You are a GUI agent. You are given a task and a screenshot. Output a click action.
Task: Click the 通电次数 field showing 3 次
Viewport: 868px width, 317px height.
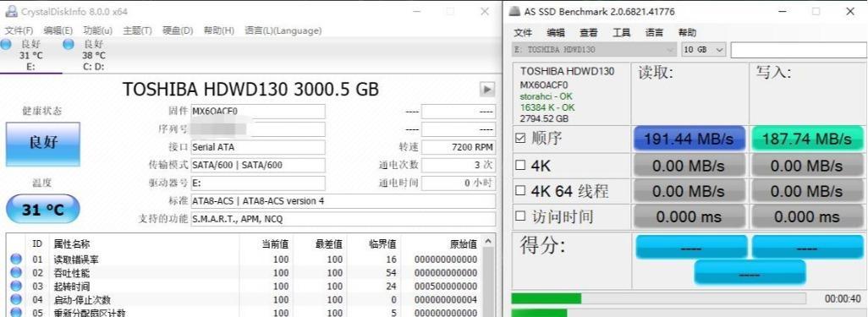tap(459, 165)
